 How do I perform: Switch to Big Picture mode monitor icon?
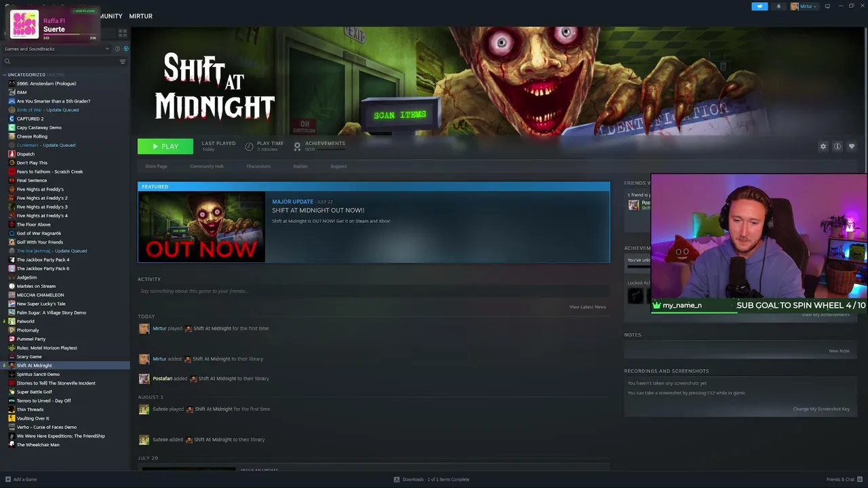coord(827,6)
